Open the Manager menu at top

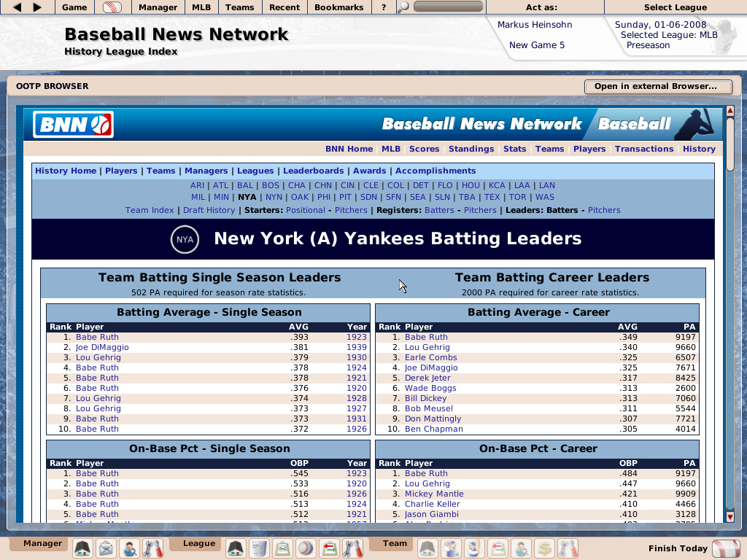pyautogui.click(x=158, y=7)
